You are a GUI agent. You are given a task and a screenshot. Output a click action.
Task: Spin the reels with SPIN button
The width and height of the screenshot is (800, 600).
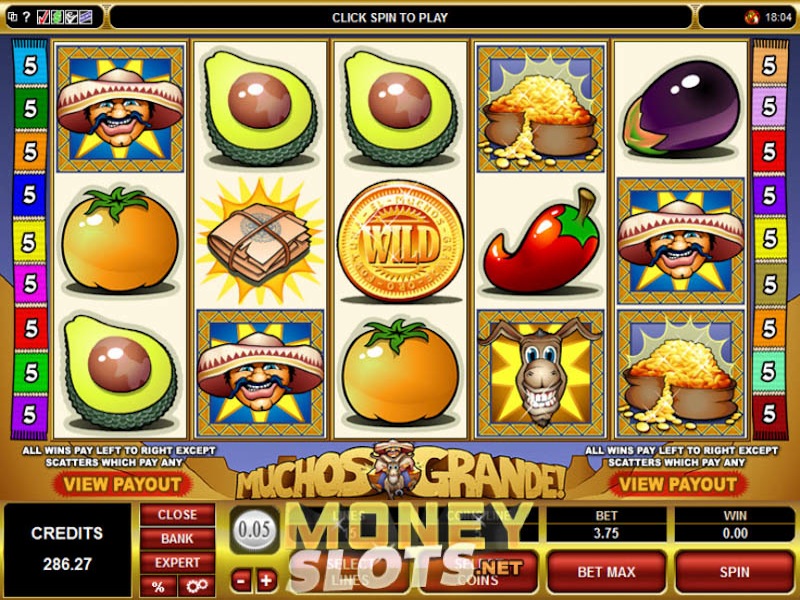pos(734,572)
